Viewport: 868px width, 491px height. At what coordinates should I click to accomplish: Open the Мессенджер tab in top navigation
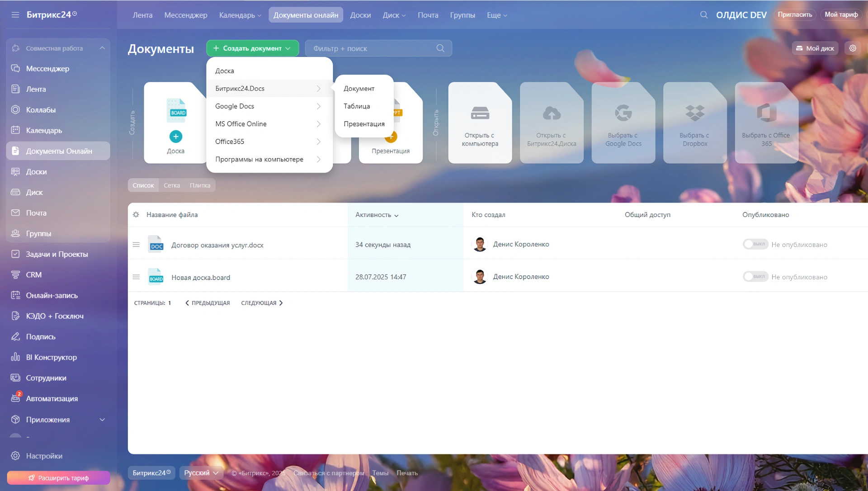(x=186, y=15)
